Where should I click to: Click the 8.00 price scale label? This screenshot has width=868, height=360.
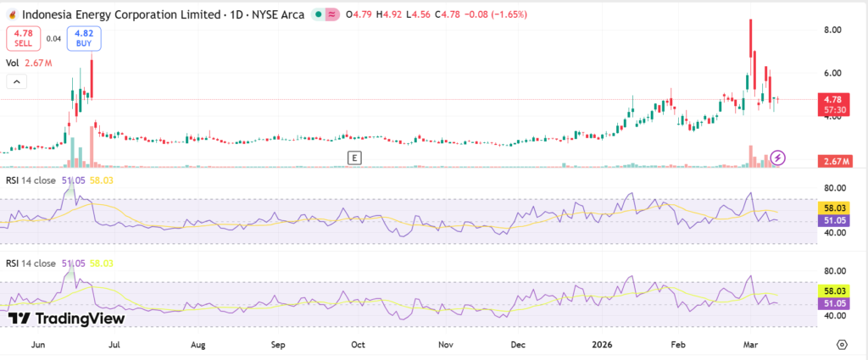832,30
